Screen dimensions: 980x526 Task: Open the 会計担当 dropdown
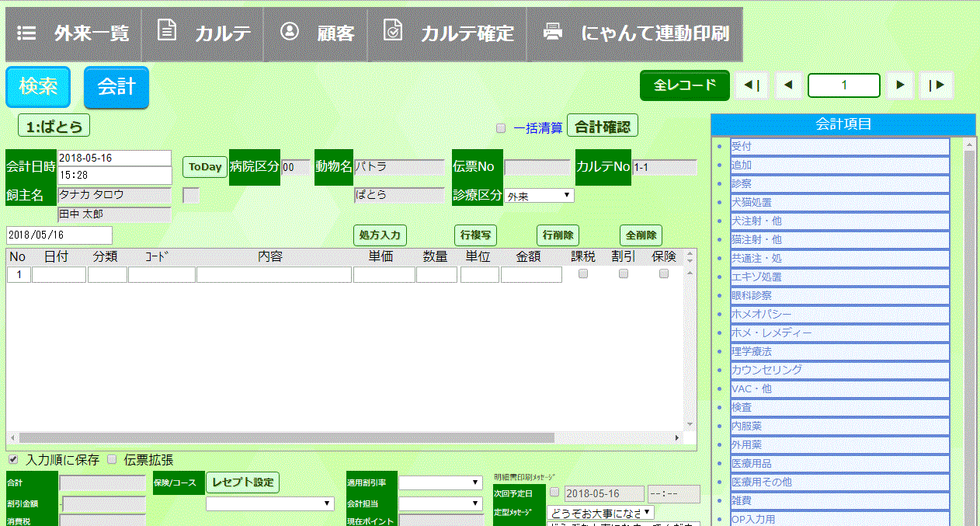pyautogui.click(x=440, y=503)
